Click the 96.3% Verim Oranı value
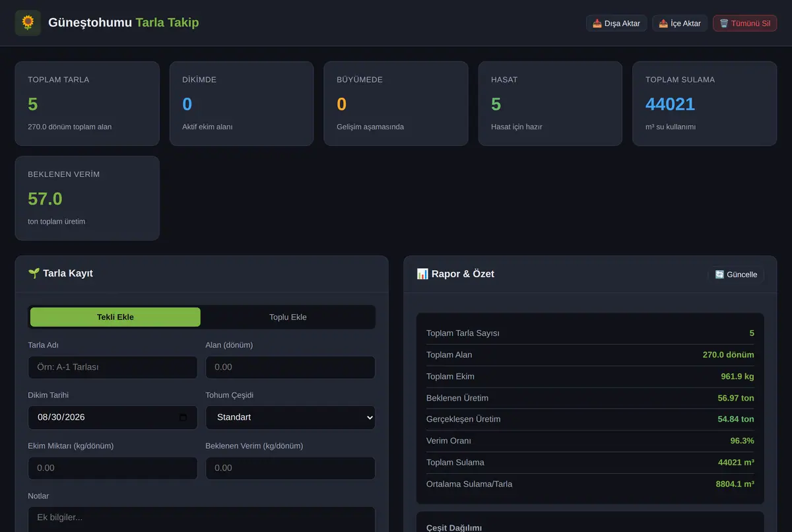The width and height of the screenshot is (792, 532). pyautogui.click(x=742, y=441)
